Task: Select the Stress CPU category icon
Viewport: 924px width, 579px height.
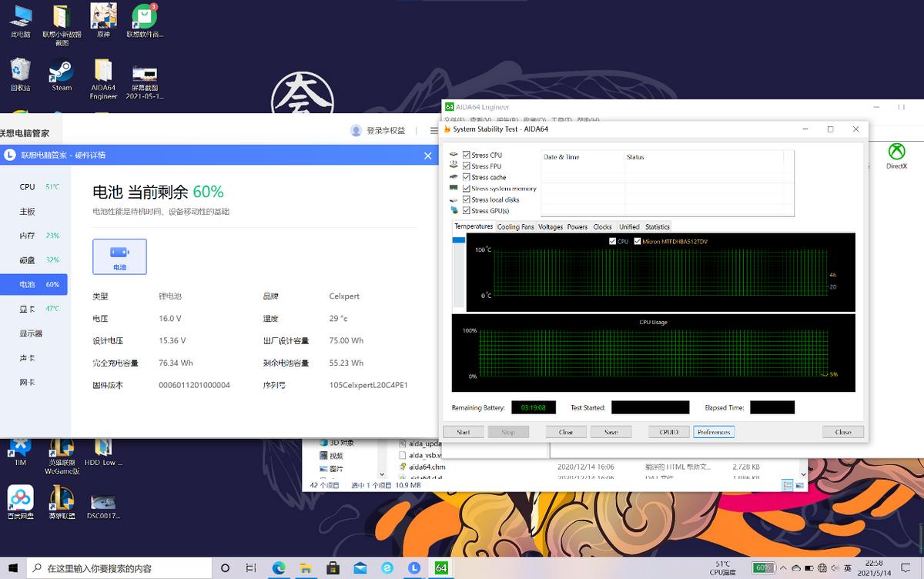Action: [454, 155]
